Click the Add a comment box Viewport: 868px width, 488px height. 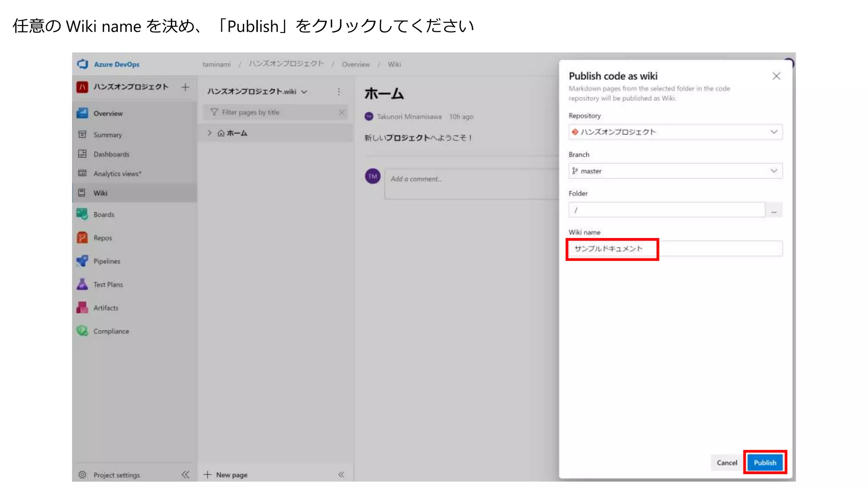tap(472, 184)
